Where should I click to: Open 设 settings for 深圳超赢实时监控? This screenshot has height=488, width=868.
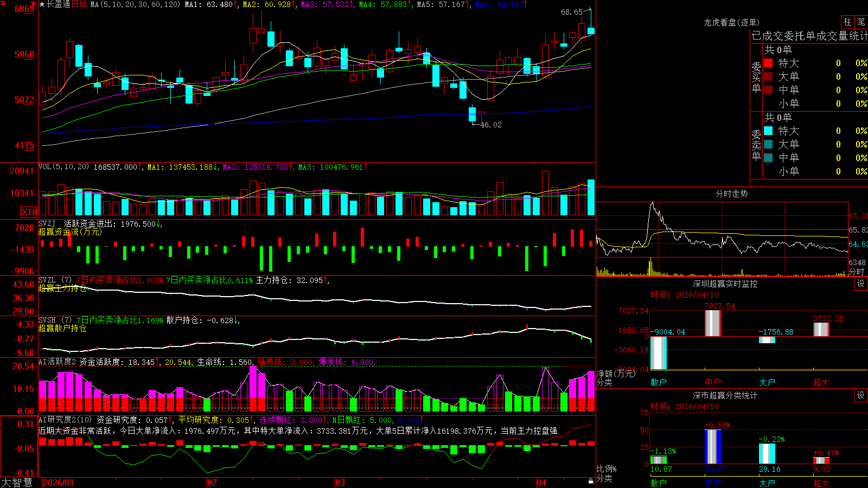click(x=861, y=284)
